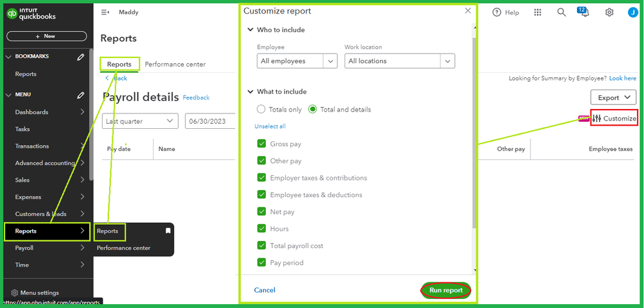Open notifications bell with 12 badge
This screenshot has width=644, height=308.
click(x=583, y=12)
